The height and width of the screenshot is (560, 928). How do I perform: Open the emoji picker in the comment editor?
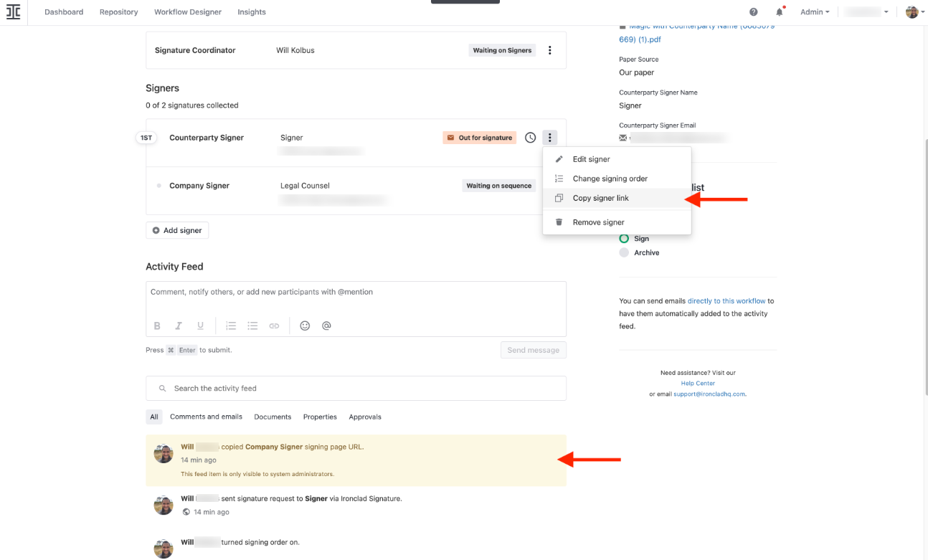click(x=305, y=326)
